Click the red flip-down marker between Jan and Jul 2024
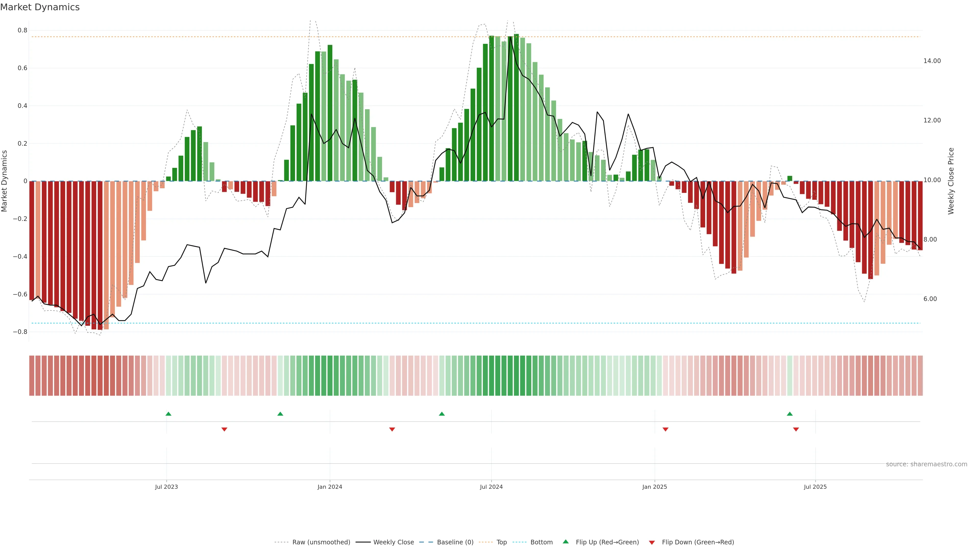980x551 pixels. [392, 429]
